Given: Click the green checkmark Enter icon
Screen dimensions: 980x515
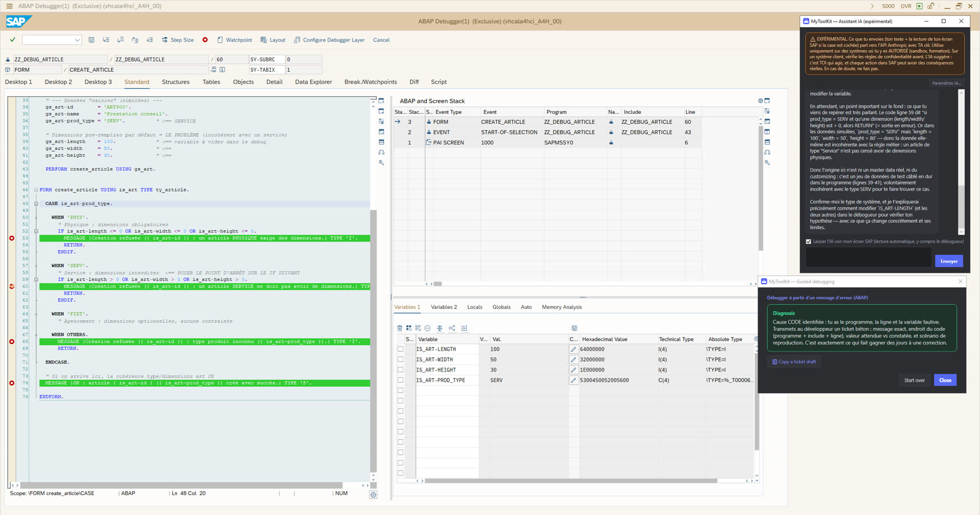Looking at the screenshot, I should (x=13, y=40).
